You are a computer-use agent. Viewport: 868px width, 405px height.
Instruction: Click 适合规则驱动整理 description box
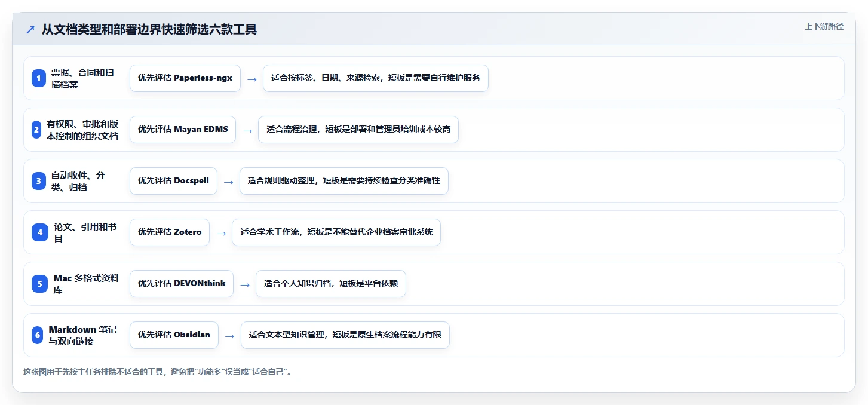point(344,181)
